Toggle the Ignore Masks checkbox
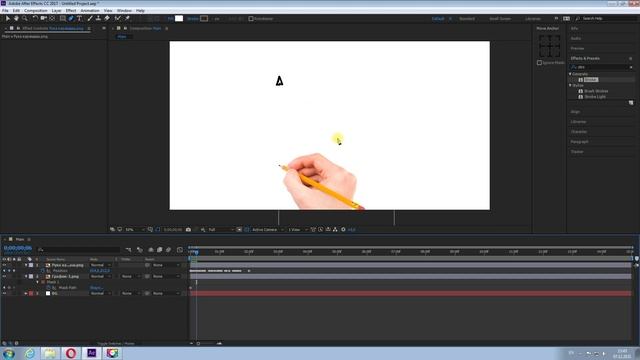The image size is (640, 360). click(540, 63)
